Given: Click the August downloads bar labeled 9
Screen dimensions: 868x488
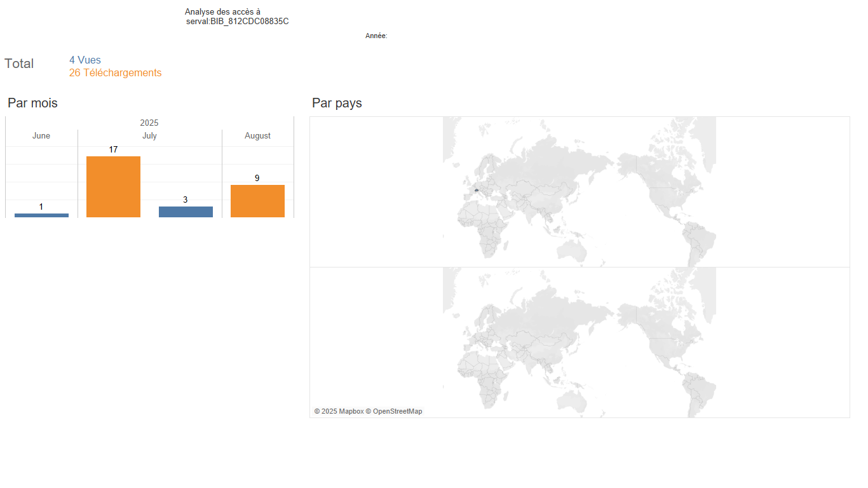Looking at the screenshot, I should click(257, 201).
